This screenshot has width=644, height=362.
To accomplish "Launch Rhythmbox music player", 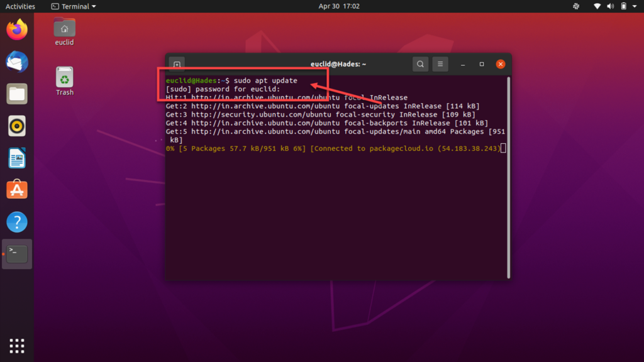I will (x=17, y=126).
